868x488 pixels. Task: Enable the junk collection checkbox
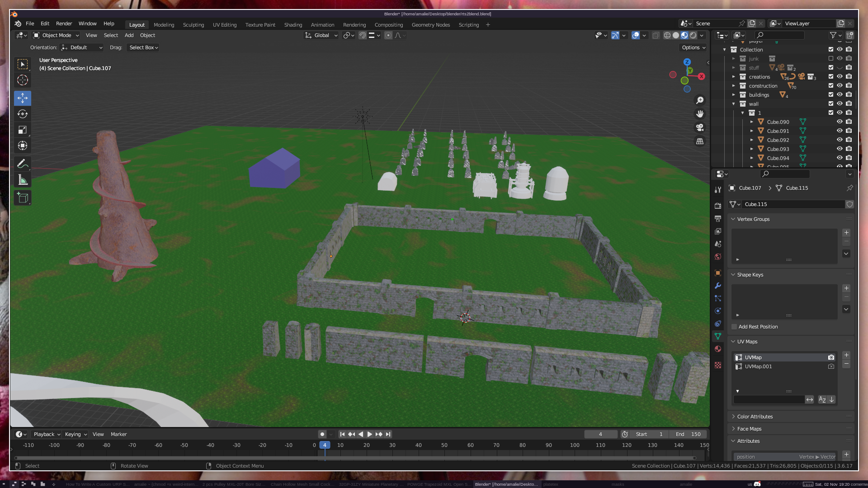831,59
